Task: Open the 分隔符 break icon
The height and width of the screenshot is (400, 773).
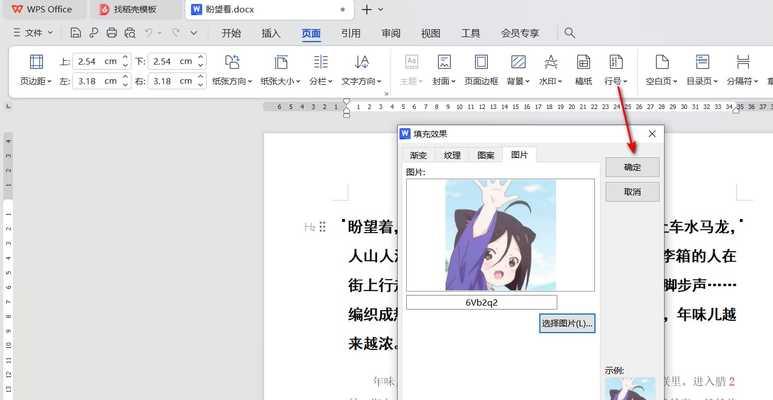Action: click(742, 62)
